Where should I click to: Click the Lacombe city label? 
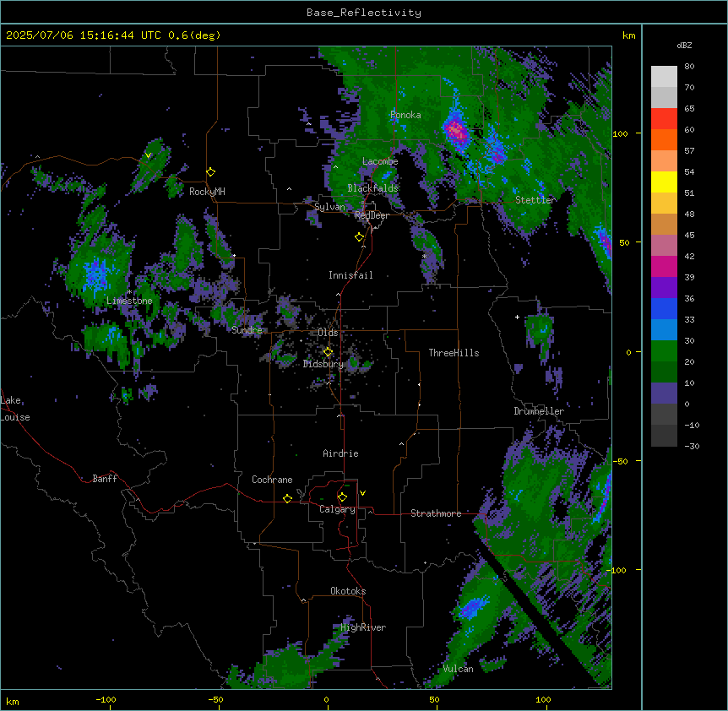[x=380, y=161]
